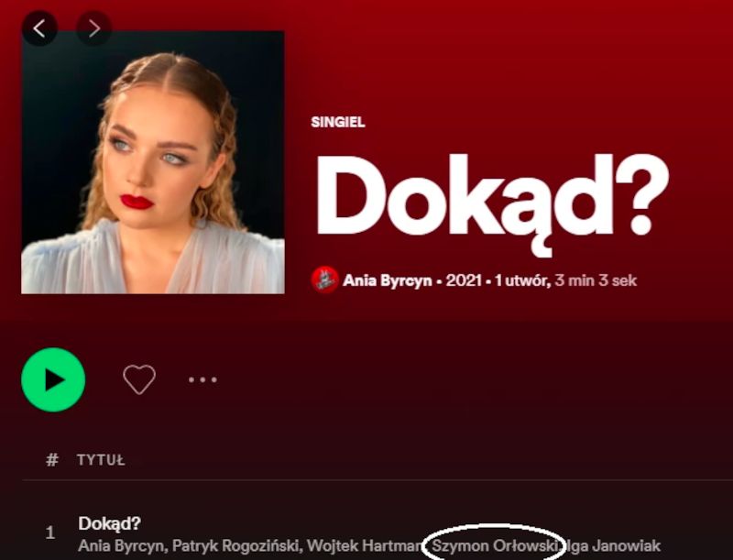Open the artist page for Ania Byrcyn
The width and height of the screenshot is (733, 560).
(x=384, y=276)
